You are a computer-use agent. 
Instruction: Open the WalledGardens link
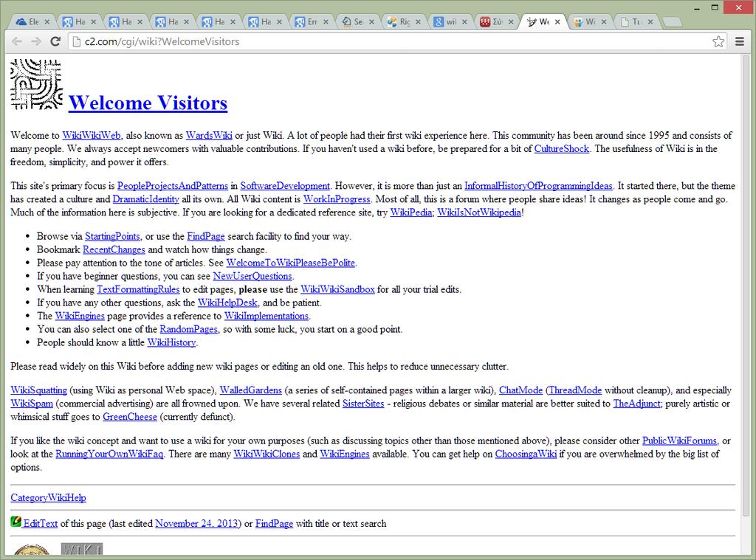[251, 390]
